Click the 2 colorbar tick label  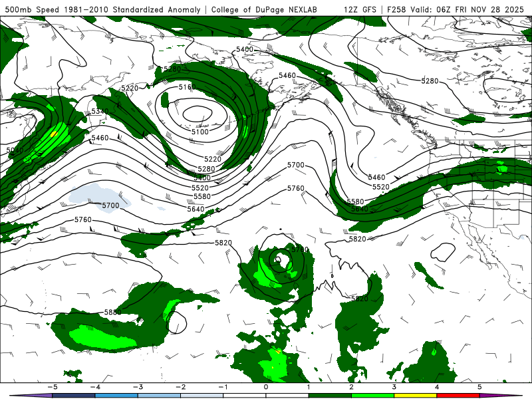tap(351, 387)
